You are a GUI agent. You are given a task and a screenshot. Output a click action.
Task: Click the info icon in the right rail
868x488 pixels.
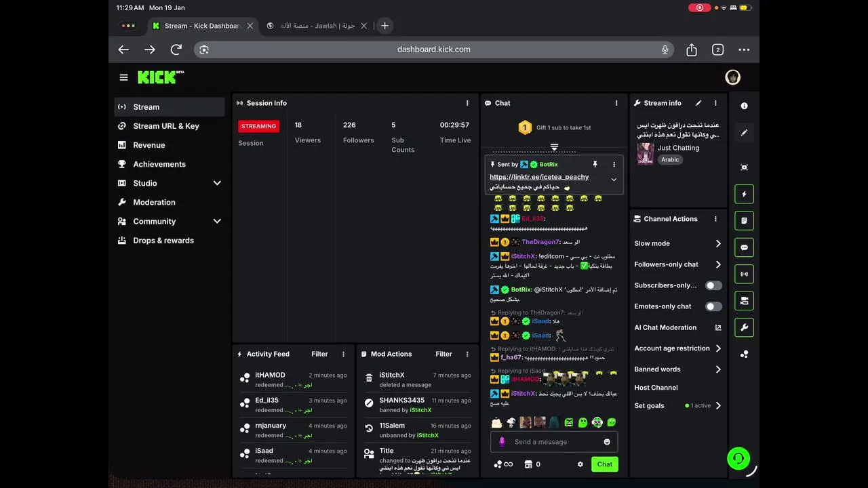click(x=744, y=106)
